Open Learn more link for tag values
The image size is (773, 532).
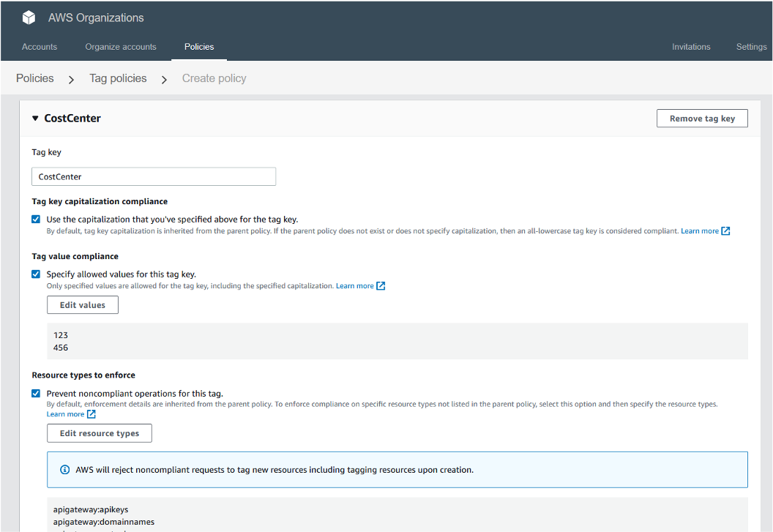pyautogui.click(x=355, y=286)
